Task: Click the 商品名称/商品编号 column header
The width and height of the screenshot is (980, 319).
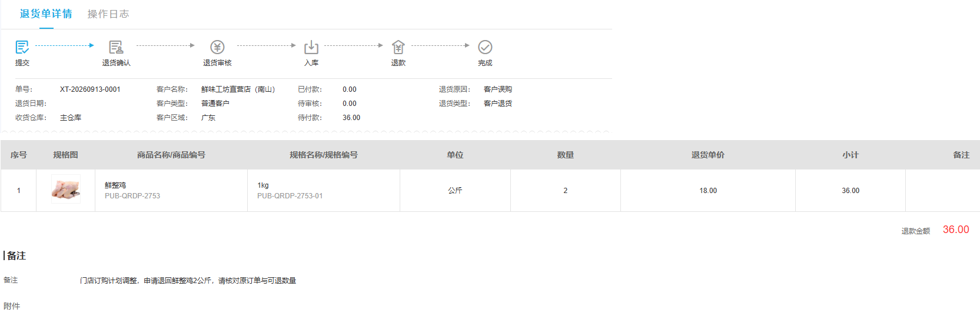Action: [x=171, y=155]
